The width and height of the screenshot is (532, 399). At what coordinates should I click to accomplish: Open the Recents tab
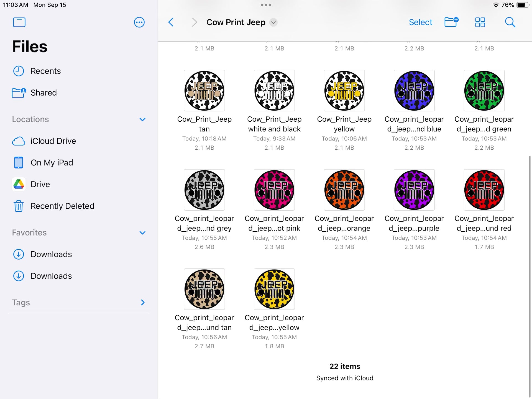coord(45,71)
